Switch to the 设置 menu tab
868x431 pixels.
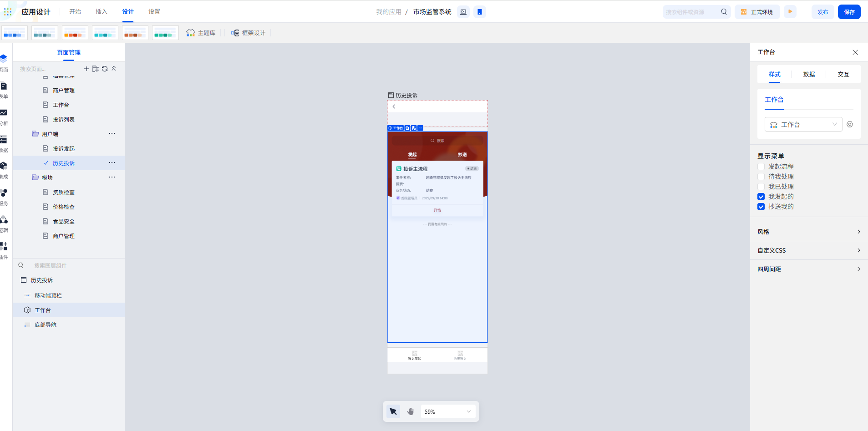click(x=154, y=12)
